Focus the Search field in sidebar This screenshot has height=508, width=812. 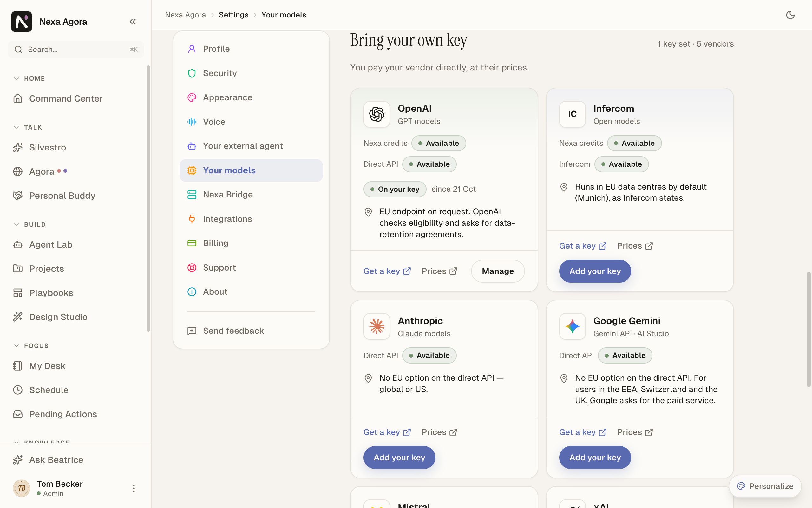click(75, 50)
